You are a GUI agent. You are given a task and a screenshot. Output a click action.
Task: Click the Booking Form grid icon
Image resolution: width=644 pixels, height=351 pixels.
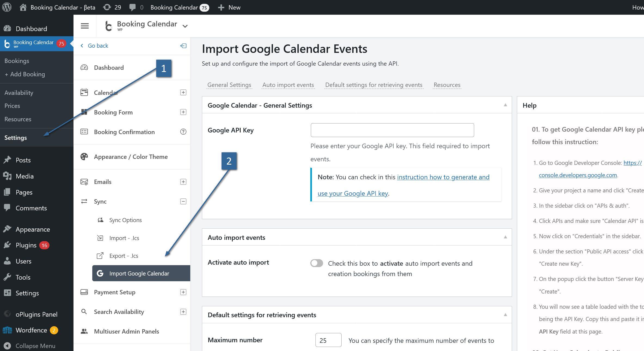click(x=84, y=112)
